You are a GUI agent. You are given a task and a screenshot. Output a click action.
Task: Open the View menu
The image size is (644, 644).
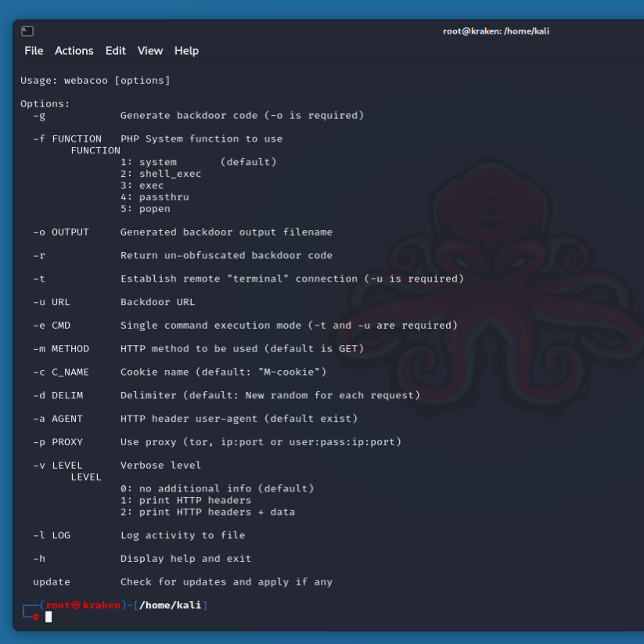tap(150, 51)
